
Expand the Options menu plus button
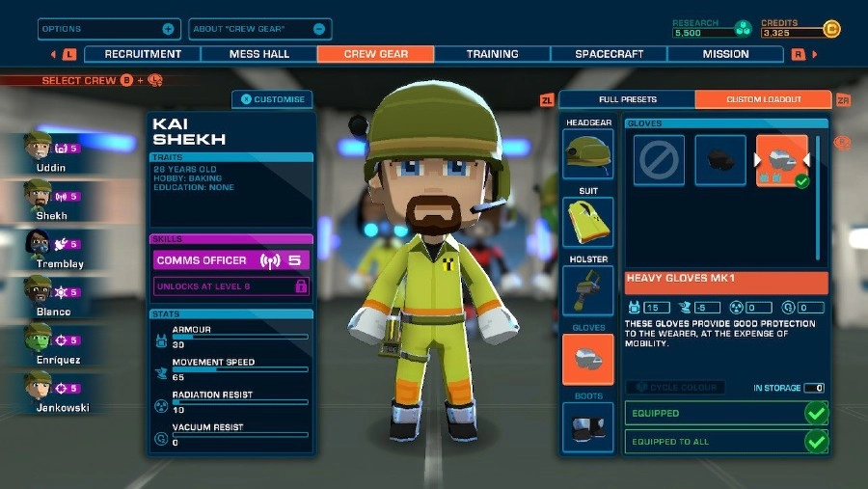[x=169, y=29]
